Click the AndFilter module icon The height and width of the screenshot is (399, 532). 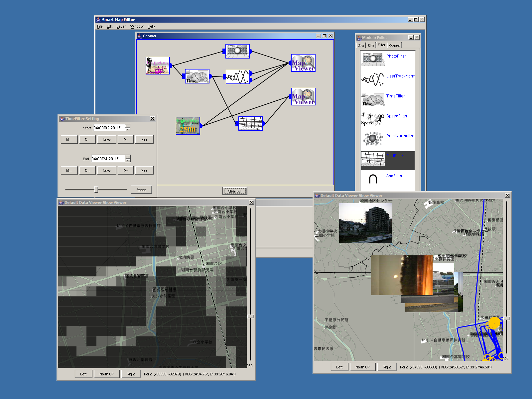[373, 179]
